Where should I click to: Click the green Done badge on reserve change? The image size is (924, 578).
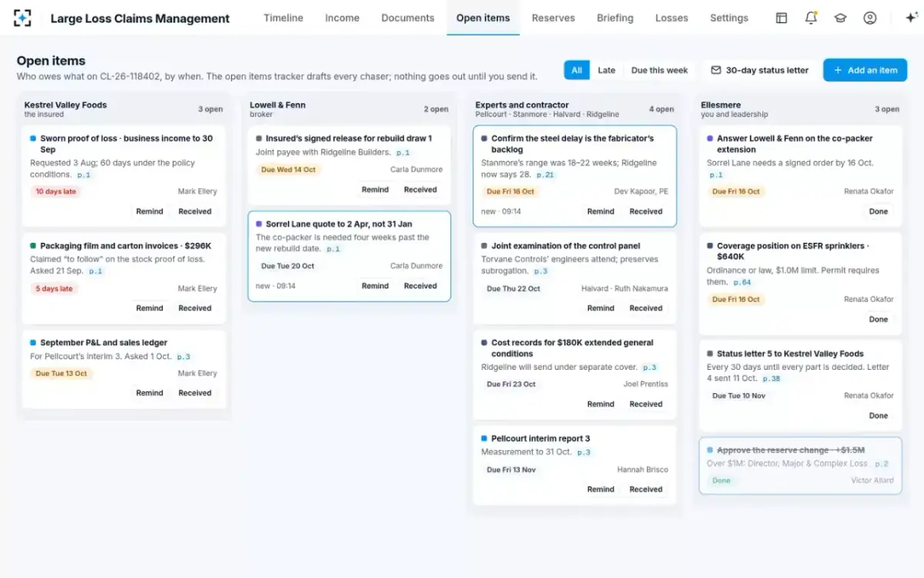point(721,481)
